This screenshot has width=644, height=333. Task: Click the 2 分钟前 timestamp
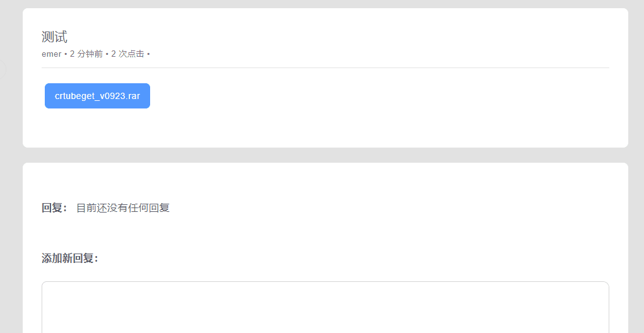click(x=86, y=54)
